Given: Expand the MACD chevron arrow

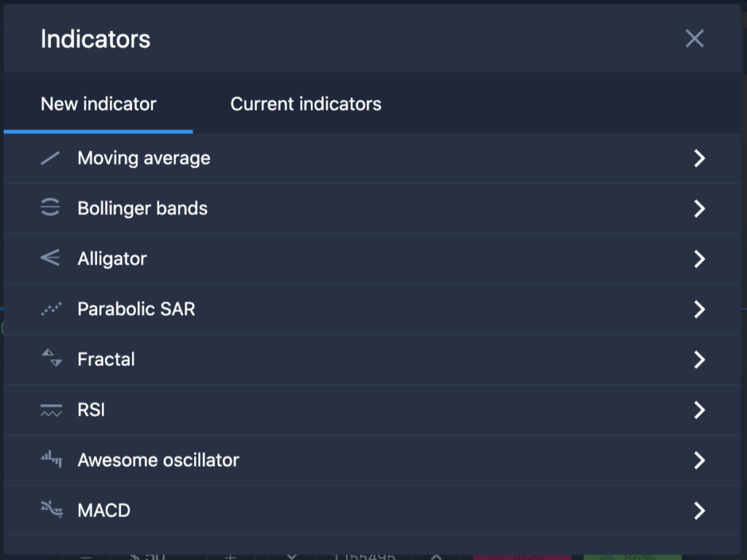Looking at the screenshot, I should pos(699,510).
